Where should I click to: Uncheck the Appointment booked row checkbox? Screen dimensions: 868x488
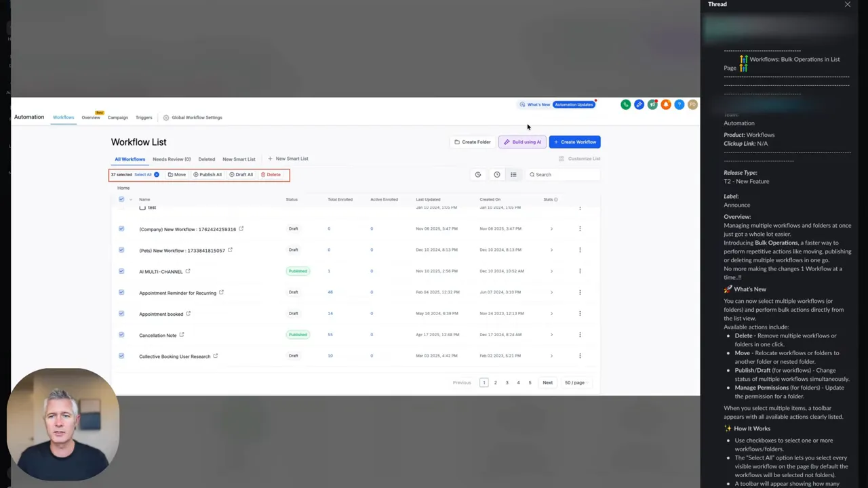(121, 313)
